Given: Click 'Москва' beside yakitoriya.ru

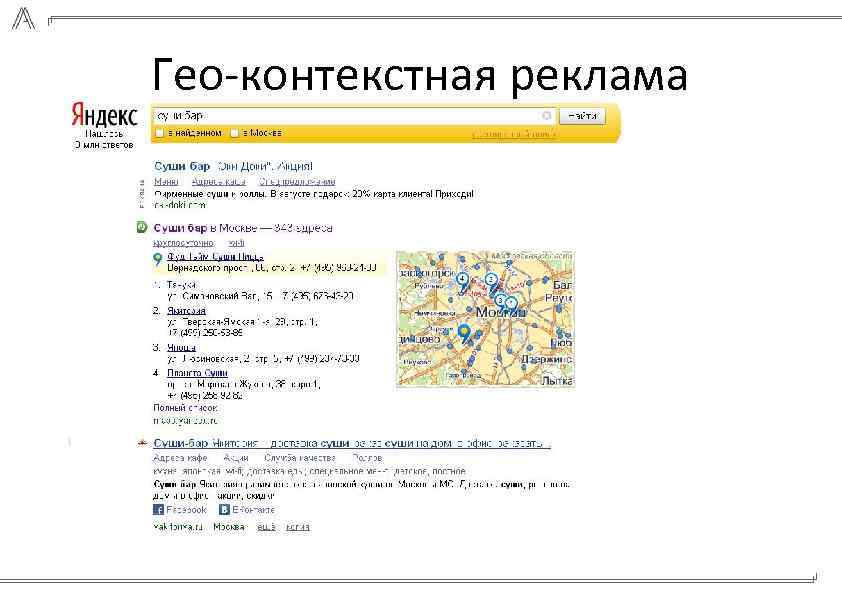Looking at the screenshot, I should click(229, 527).
